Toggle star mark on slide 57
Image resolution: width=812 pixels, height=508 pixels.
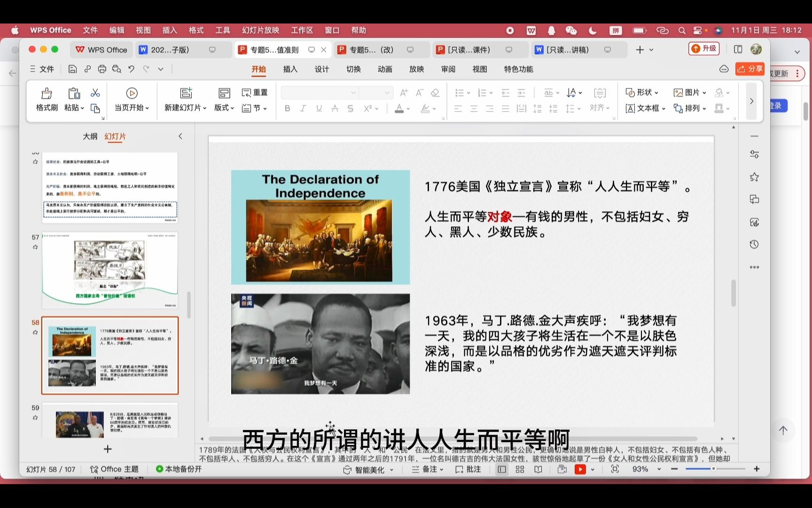[x=35, y=247]
